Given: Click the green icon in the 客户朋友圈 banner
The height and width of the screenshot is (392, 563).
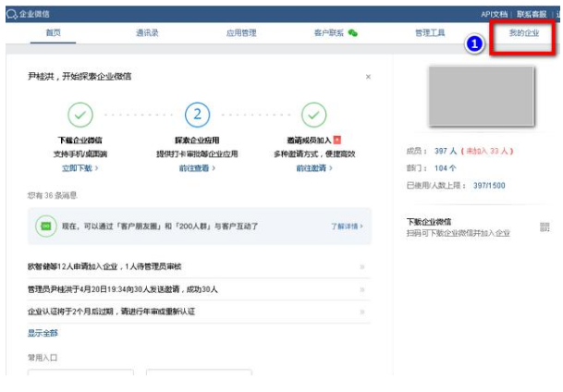Looking at the screenshot, I should pos(46,227).
